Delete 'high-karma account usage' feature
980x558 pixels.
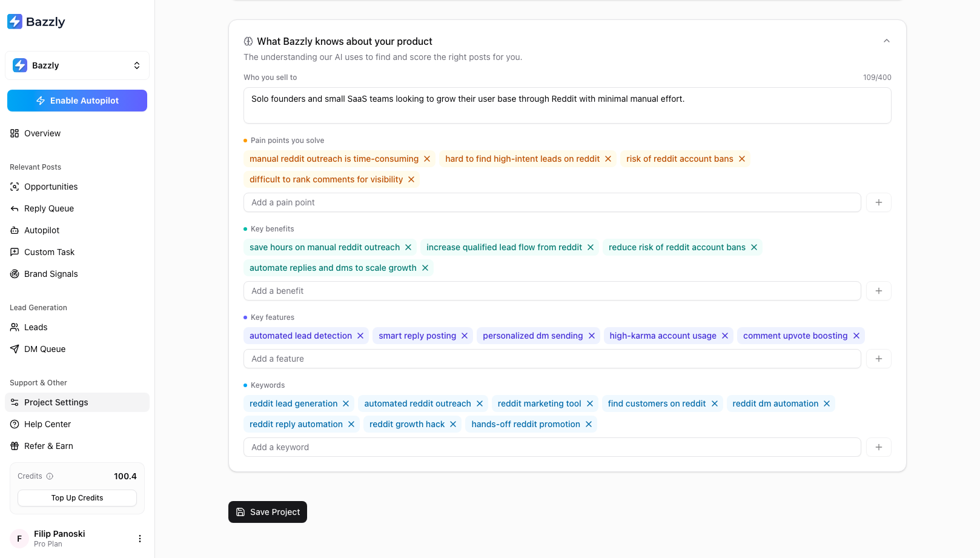pyautogui.click(x=725, y=336)
